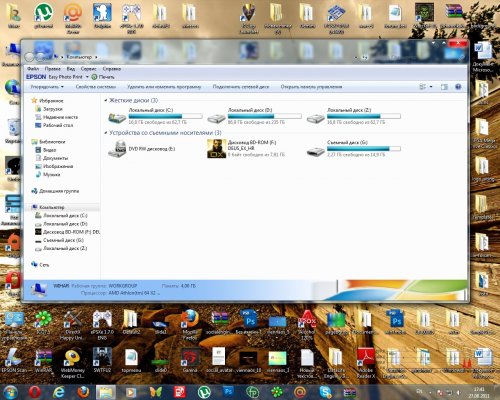Click Свойства системы in the toolbar
This screenshot has height=400, width=500.
click(x=96, y=87)
